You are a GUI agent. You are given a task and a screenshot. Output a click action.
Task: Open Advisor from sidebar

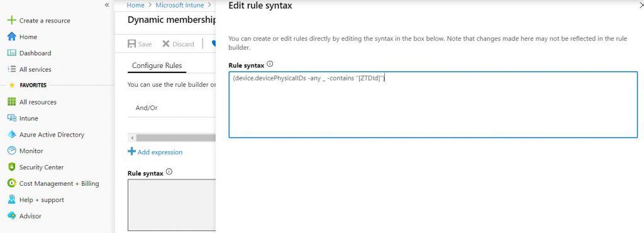click(x=30, y=216)
